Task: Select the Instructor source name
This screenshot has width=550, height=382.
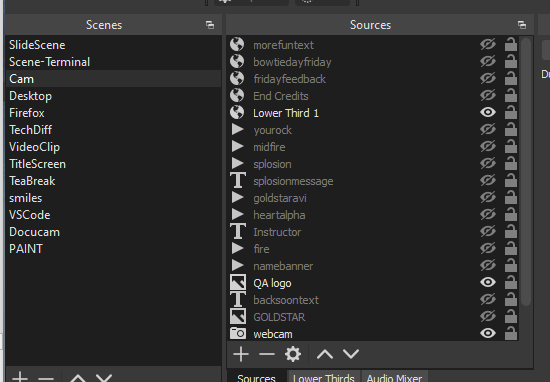Action: 277,232
